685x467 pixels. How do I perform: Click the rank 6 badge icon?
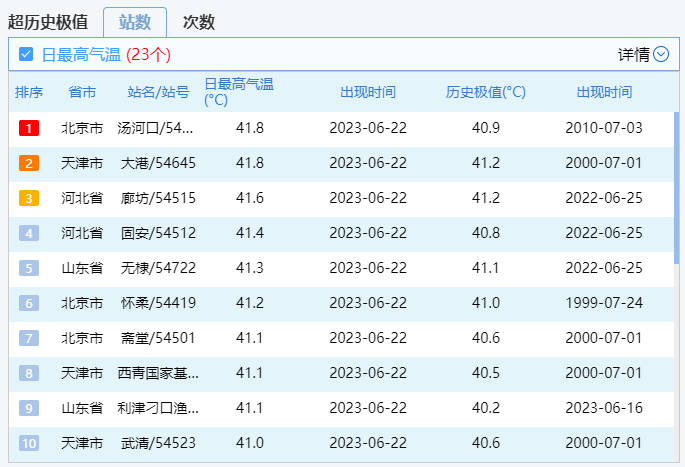pyautogui.click(x=29, y=303)
